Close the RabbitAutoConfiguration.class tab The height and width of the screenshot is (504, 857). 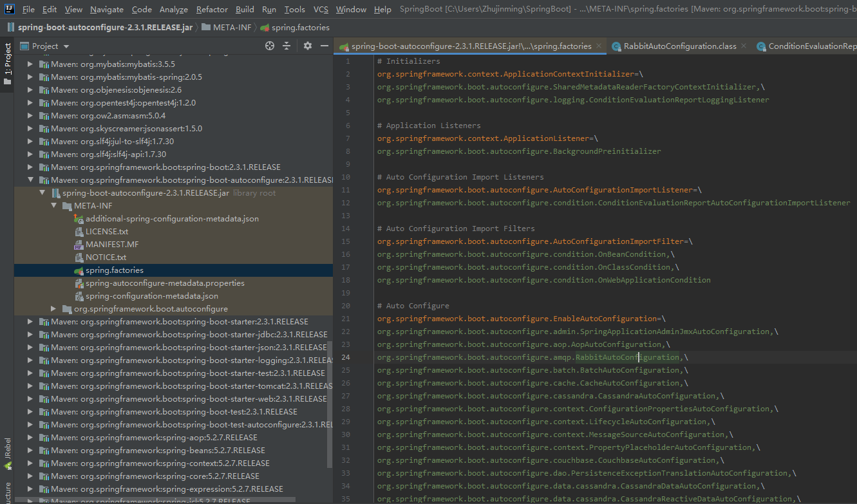[x=743, y=46]
